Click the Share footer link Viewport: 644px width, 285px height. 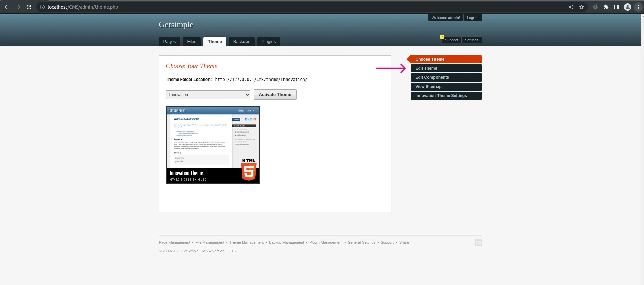pyautogui.click(x=404, y=243)
